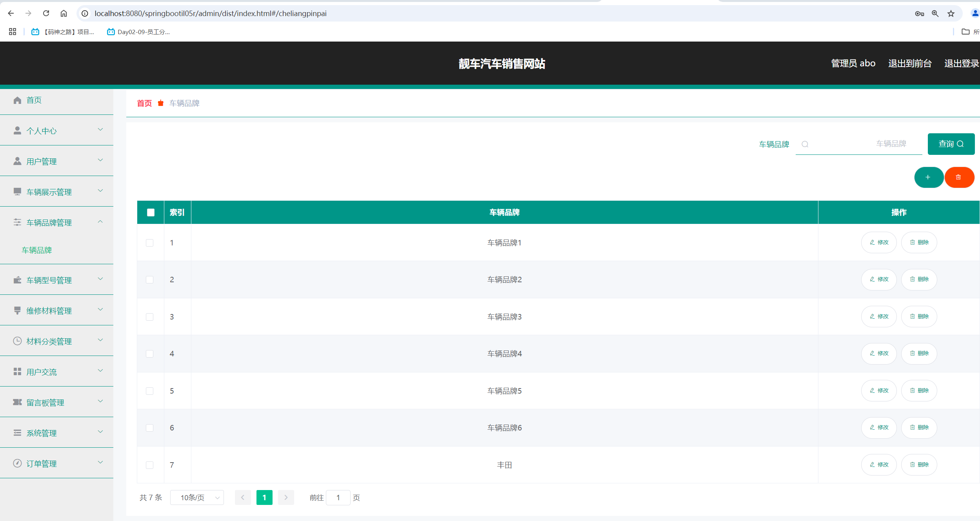
Task: Click the browser back arrow
Action: click(11, 13)
